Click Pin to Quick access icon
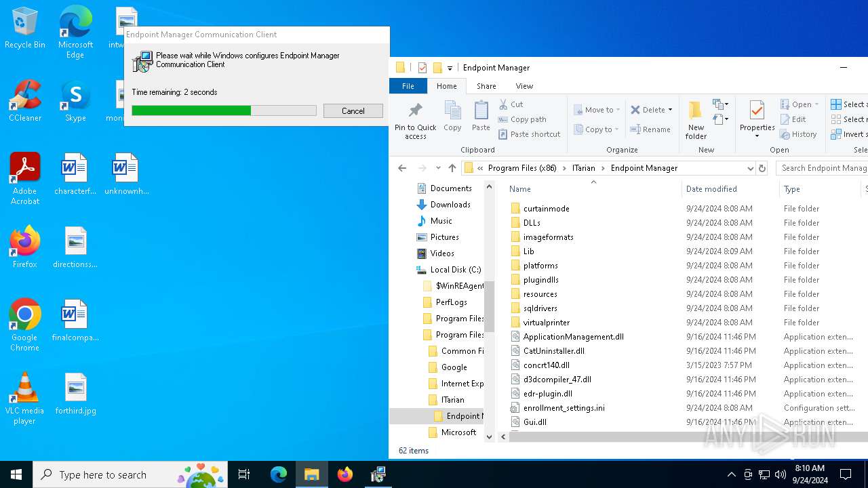This screenshot has height=488, width=868. click(x=415, y=120)
